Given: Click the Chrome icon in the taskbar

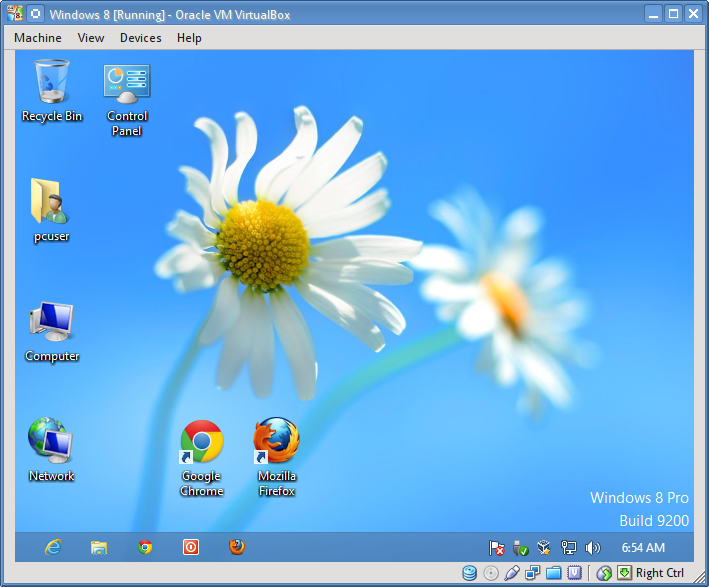Looking at the screenshot, I should tap(145, 547).
